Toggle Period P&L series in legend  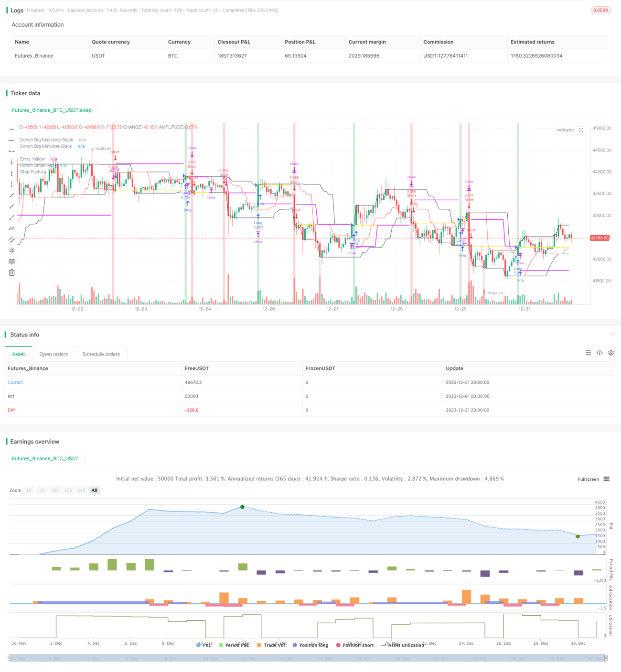[x=234, y=645]
